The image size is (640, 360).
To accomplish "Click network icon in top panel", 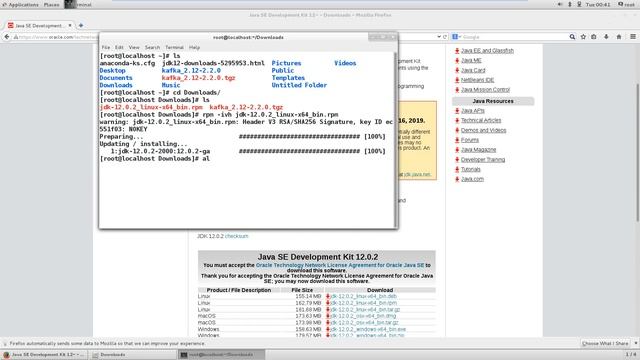I will pyautogui.click(x=579, y=4).
